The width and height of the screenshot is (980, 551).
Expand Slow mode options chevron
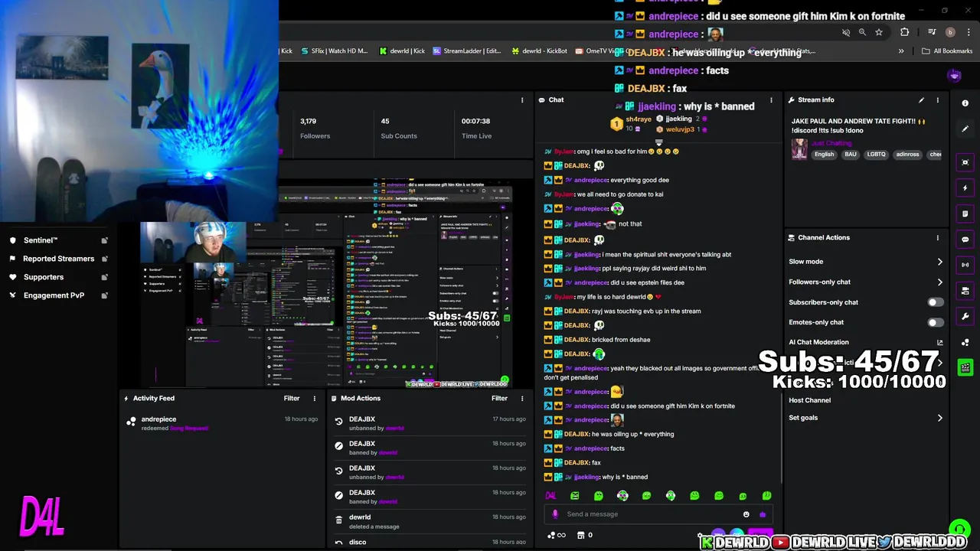[x=939, y=262]
